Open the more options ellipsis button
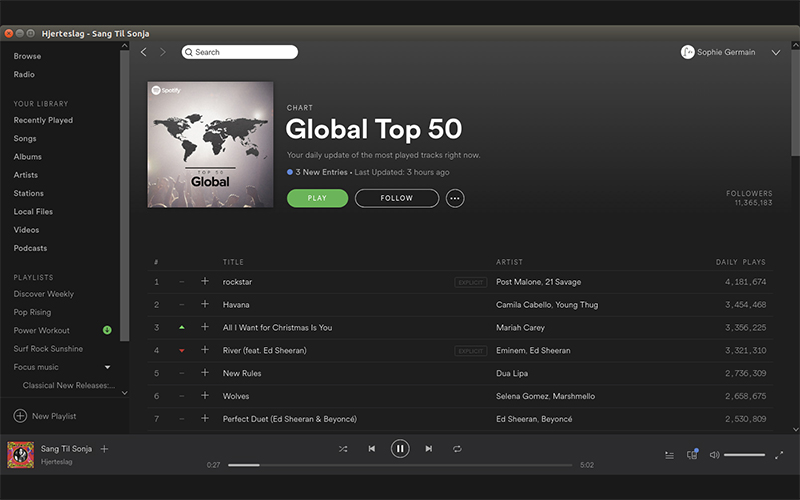This screenshot has width=800, height=500. pos(455,198)
